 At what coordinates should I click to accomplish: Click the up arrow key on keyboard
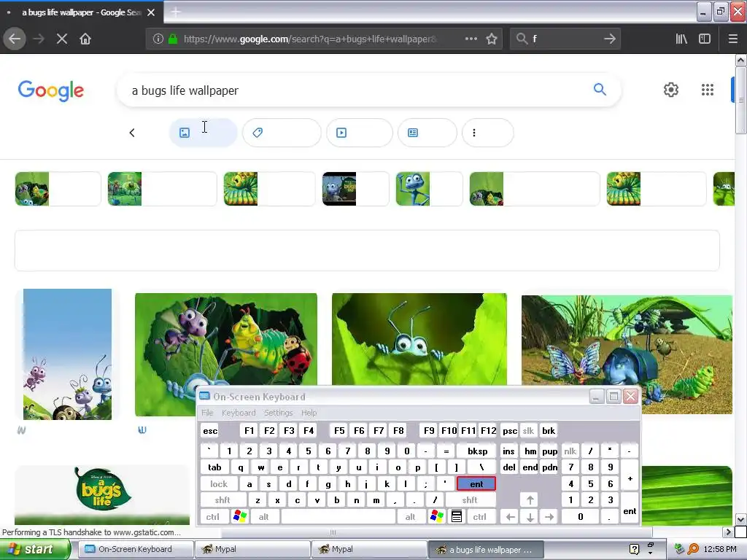[x=530, y=500]
